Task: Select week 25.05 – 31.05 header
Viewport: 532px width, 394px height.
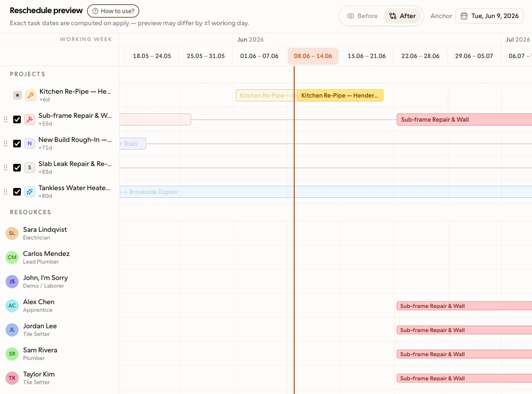Action: tap(205, 56)
